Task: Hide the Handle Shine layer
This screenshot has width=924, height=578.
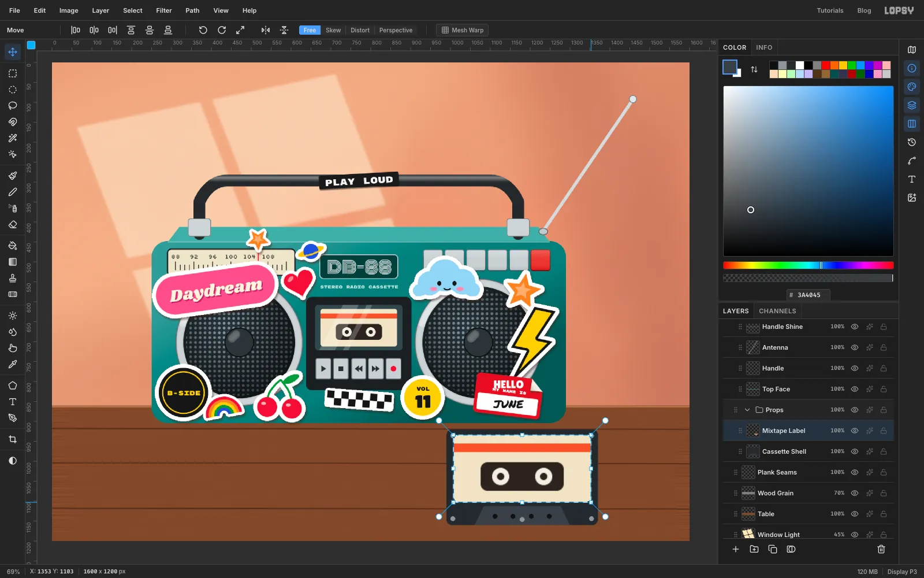Action: 855,327
